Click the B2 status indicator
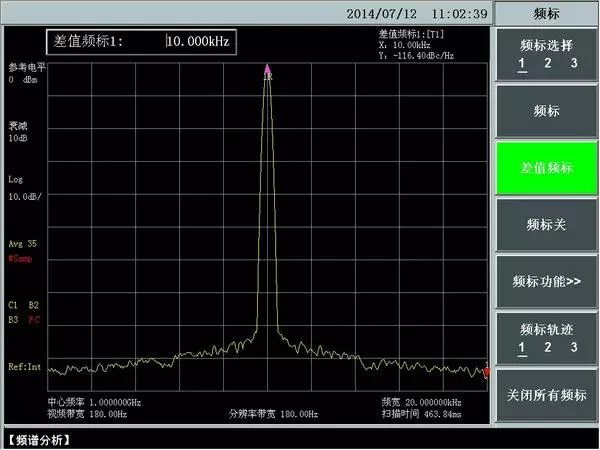 (x=34, y=305)
